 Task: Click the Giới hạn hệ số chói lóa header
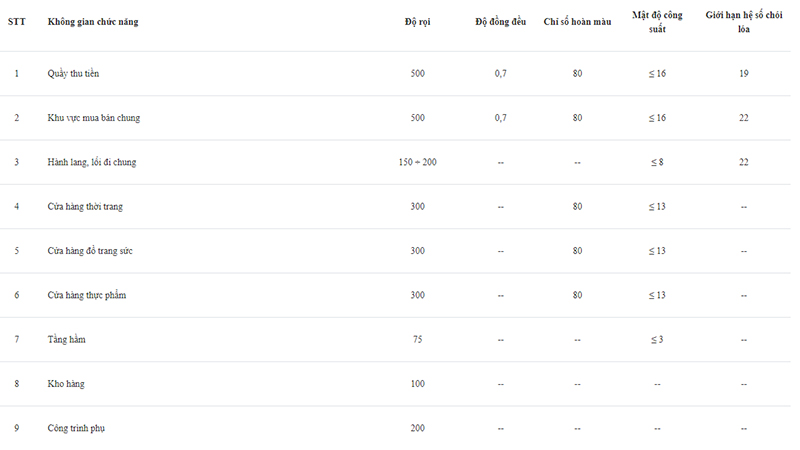pyautogui.click(x=744, y=22)
